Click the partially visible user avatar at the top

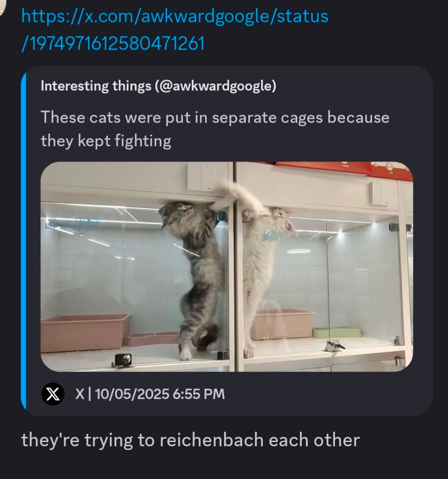point(2,6)
